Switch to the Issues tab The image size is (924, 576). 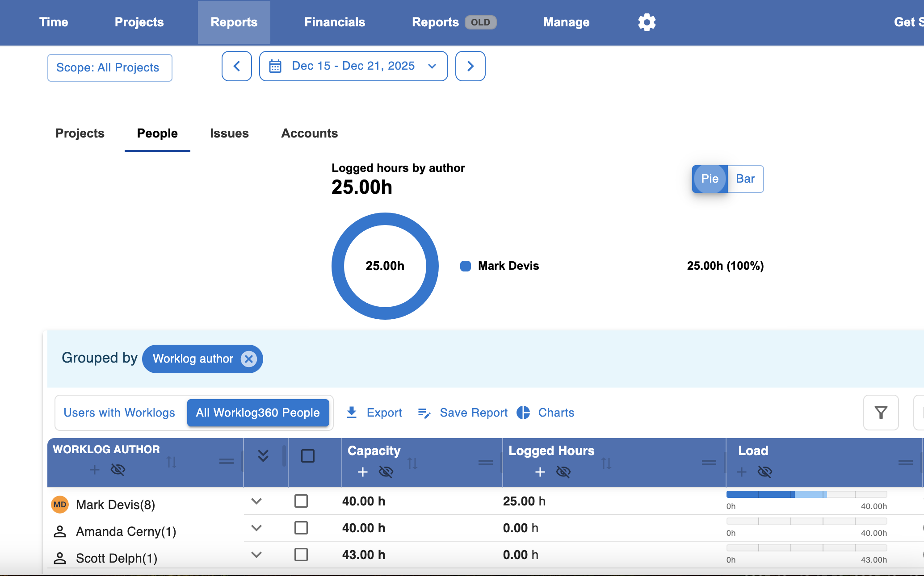click(229, 133)
